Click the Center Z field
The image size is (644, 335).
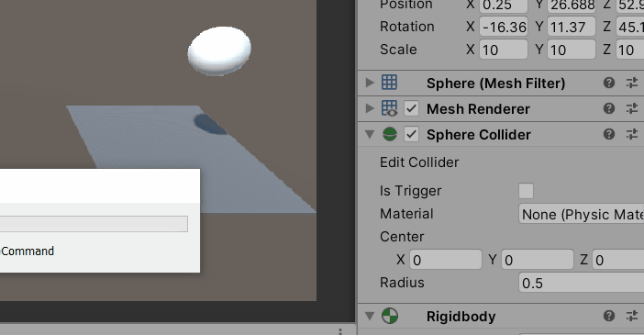click(x=617, y=260)
